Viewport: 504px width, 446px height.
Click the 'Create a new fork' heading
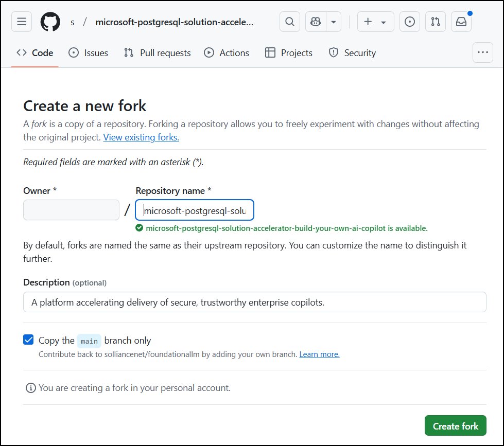85,105
